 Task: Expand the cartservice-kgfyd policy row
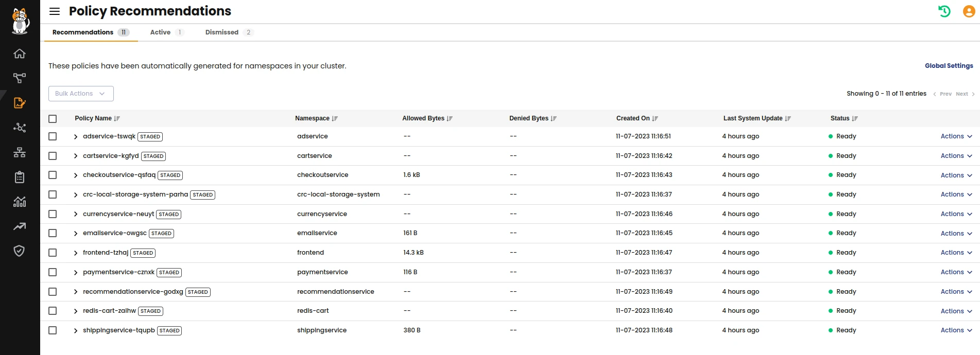76,156
